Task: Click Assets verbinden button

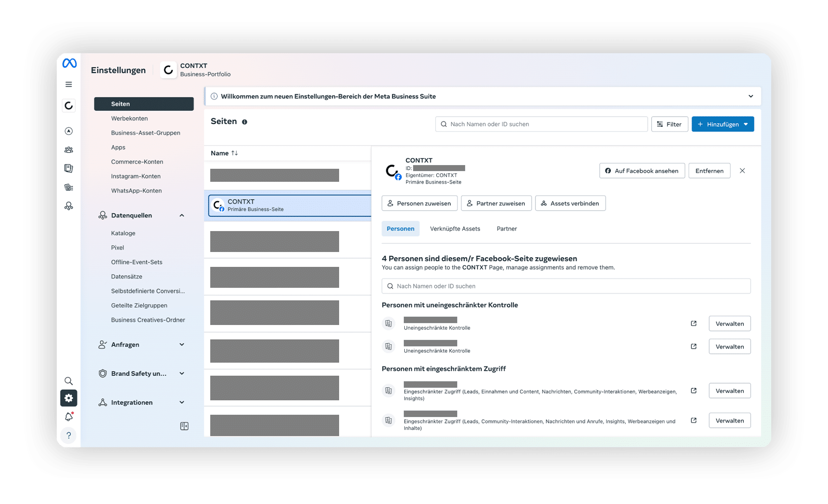Action: pos(570,203)
